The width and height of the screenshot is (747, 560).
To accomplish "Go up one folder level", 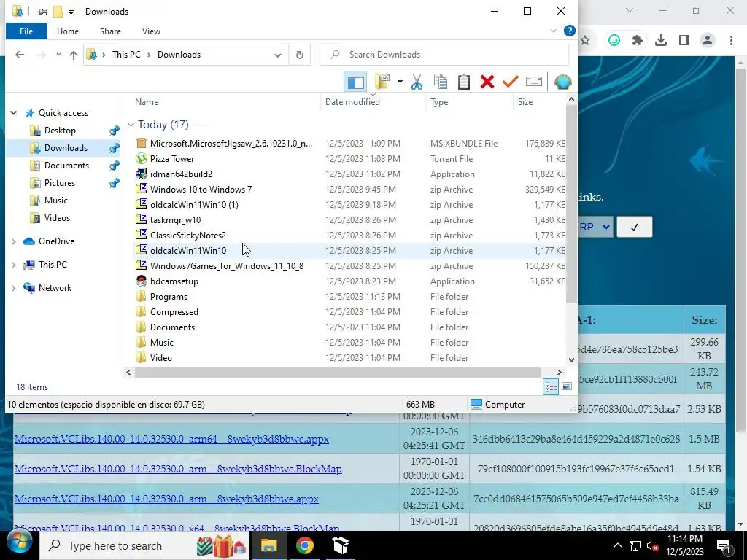I will 74,55.
